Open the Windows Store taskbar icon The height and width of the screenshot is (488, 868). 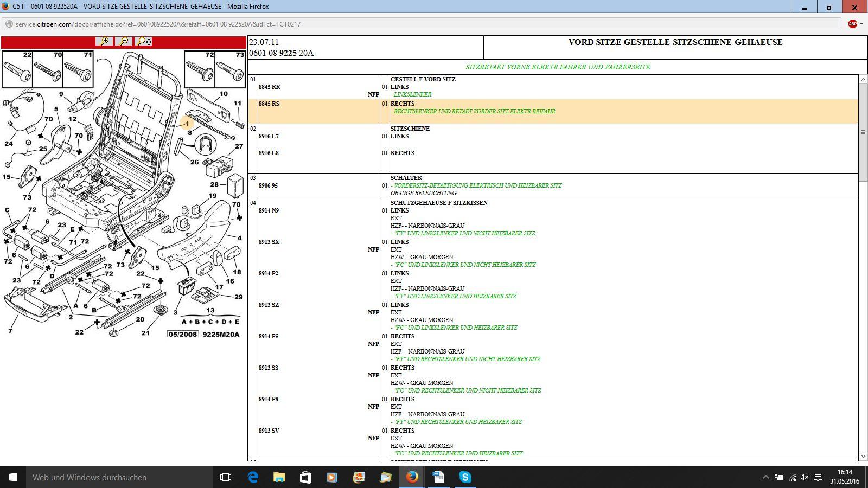click(305, 477)
